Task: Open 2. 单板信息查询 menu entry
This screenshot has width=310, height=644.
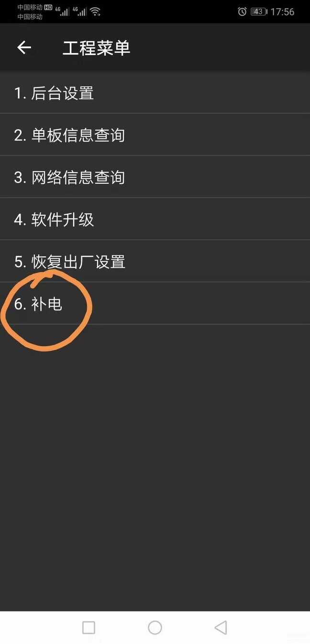Action: click(x=155, y=135)
